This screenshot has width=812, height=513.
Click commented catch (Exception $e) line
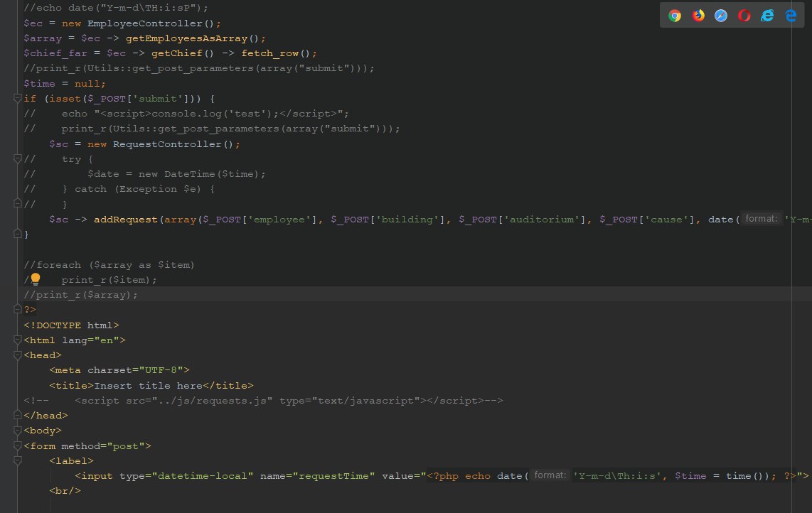(x=119, y=189)
